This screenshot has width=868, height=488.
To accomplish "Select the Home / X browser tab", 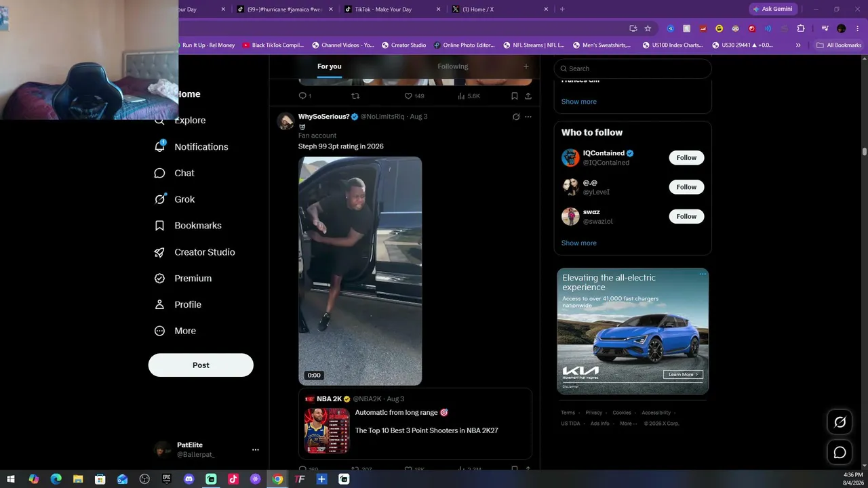I will coord(500,9).
